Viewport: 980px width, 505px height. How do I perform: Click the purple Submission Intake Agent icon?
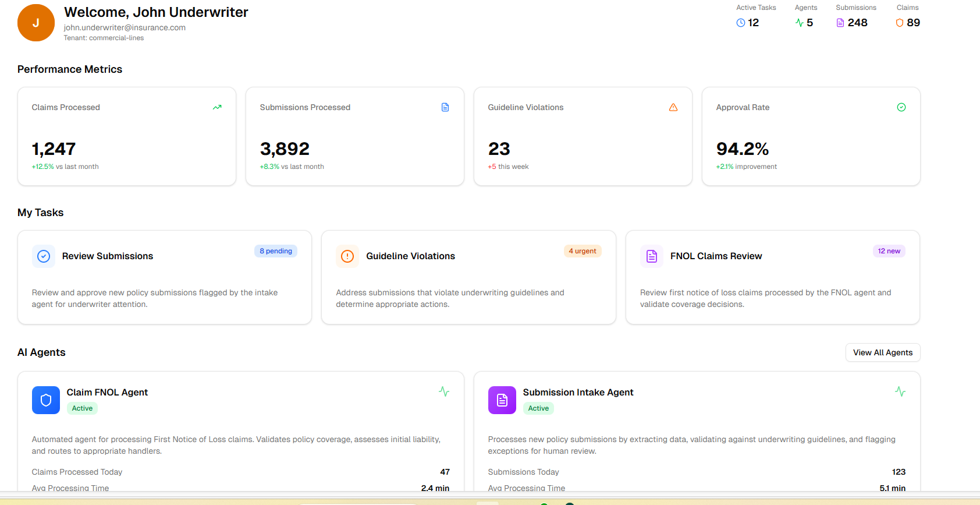[502, 400]
